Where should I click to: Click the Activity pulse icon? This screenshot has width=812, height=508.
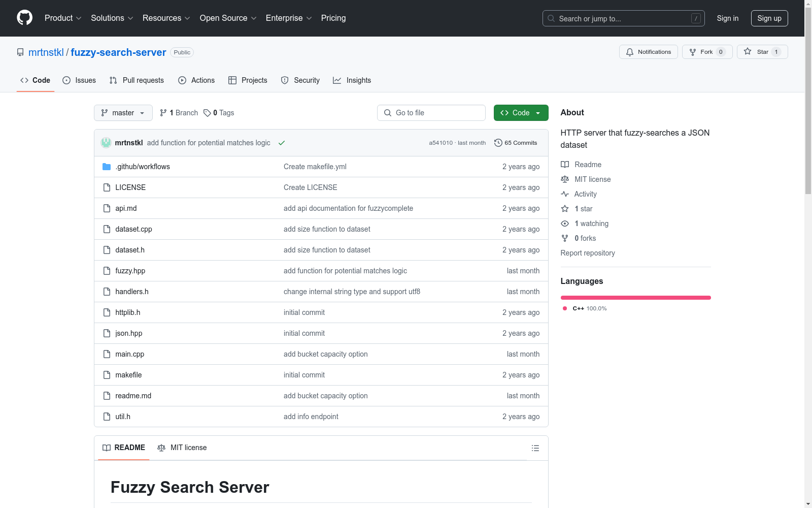tap(565, 194)
